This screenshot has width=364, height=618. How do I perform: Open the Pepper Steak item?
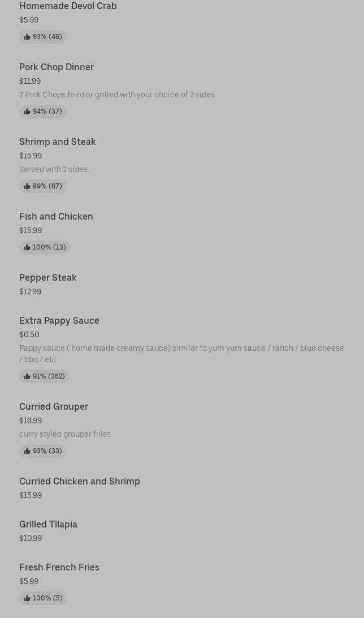[48, 277]
